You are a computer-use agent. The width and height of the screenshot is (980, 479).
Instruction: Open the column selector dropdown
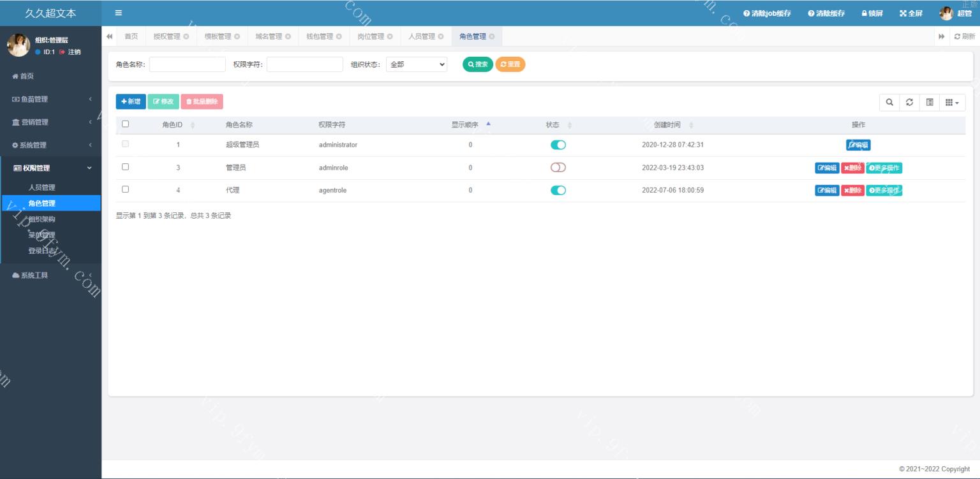click(951, 102)
